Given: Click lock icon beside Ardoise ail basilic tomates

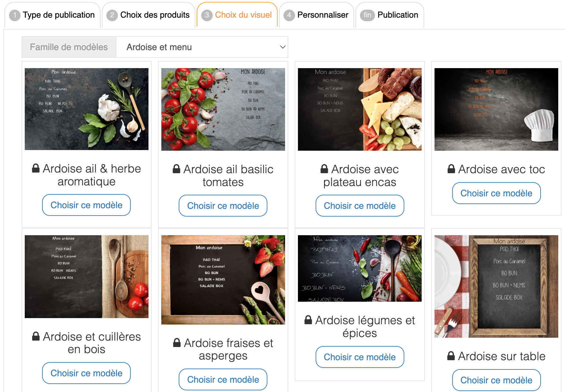Looking at the screenshot, I should pos(176,169).
